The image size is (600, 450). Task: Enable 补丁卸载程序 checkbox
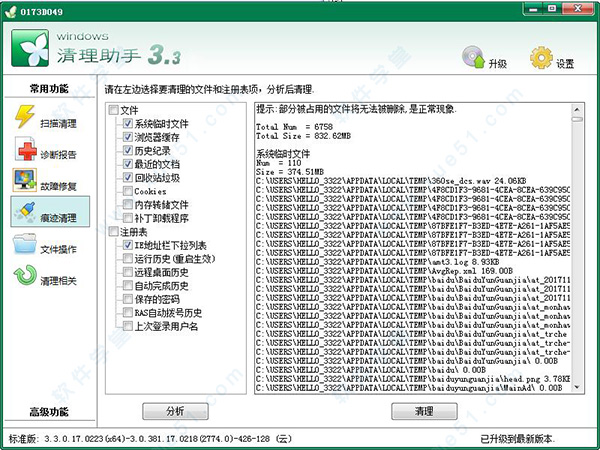coord(128,218)
